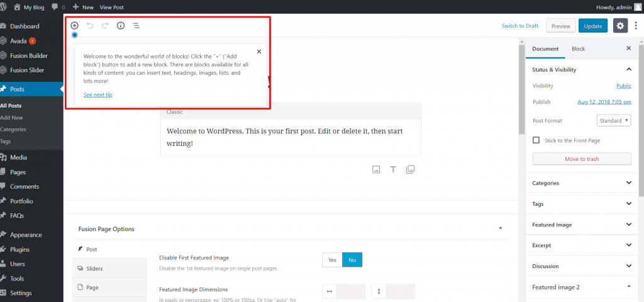The width and height of the screenshot is (644, 302).
Task: Click the Avada sidebar icon
Action: pos(3,41)
